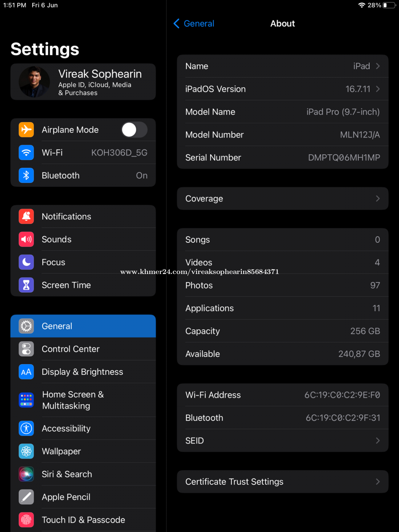Screen dimensions: 399x532
Task: Open the iPadOS Version chevron
Action: coord(378,89)
